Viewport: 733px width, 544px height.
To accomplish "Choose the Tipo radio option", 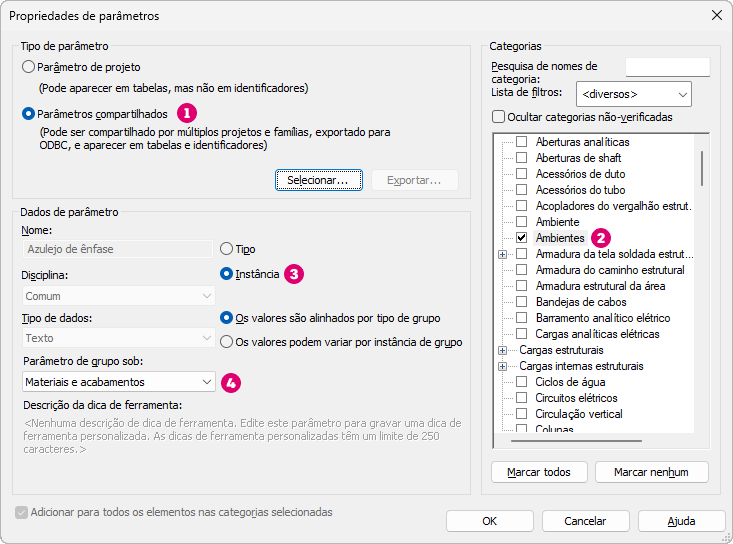I will point(227,248).
